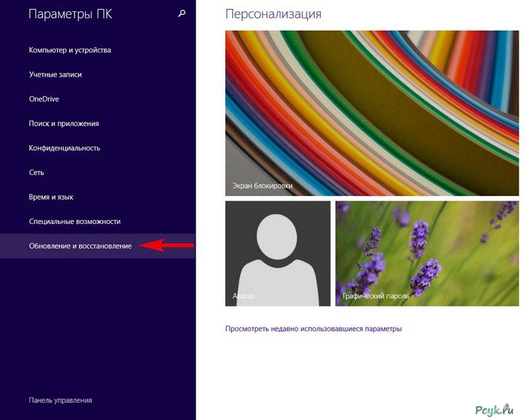Image resolution: width=526 pixels, height=420 pixels.
Task: Click the colorful lock screen image tile
Action: pyautogui.click(x=372, y=113)
